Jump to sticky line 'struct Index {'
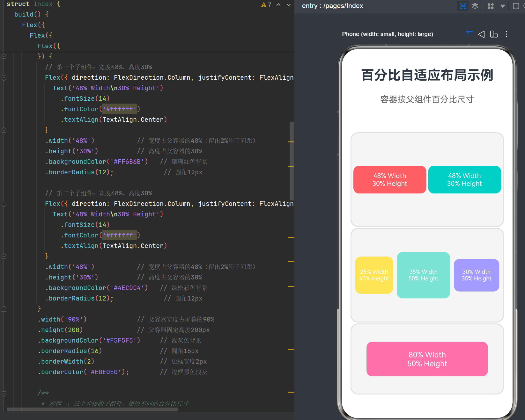This screenshot has height=420, width=525. click(33, 4)
